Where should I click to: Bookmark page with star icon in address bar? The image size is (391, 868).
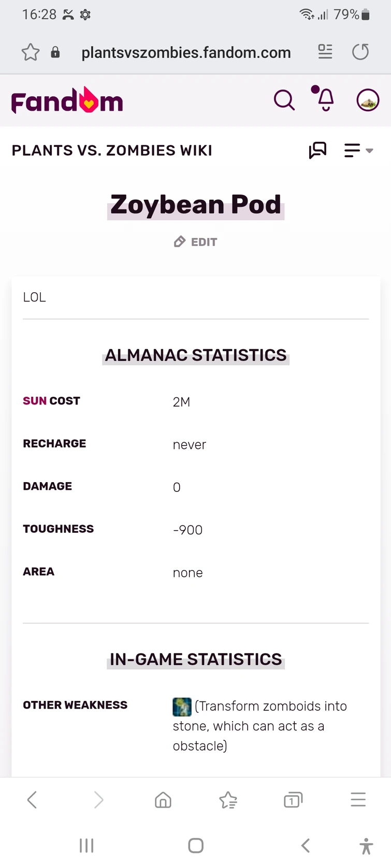pos(31,52)
